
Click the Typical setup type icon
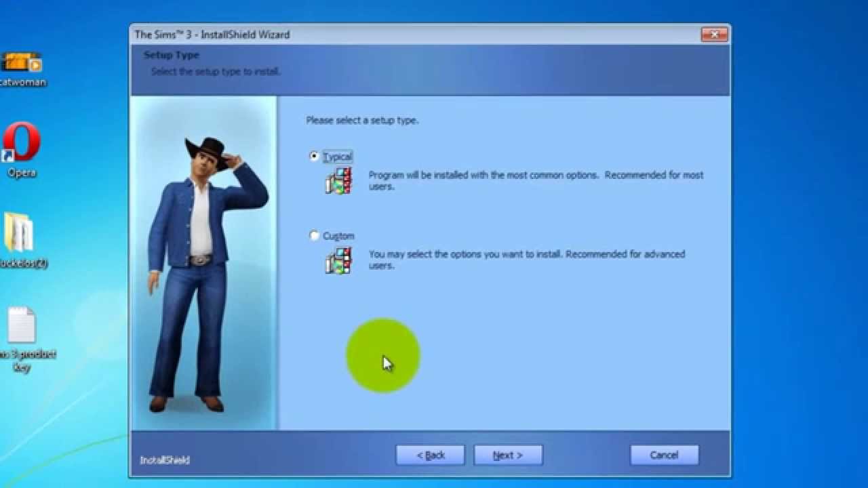coord(339,181)
